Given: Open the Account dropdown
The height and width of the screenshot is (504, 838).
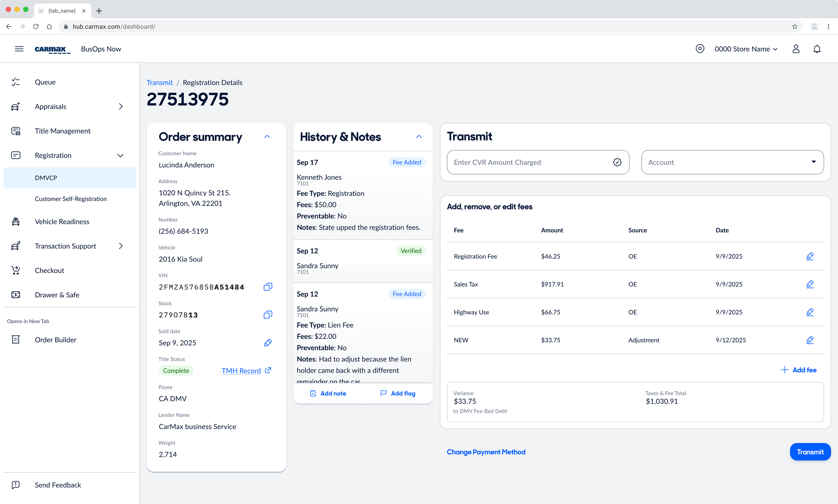Looking at the screenshot, I should pos(732,162).
